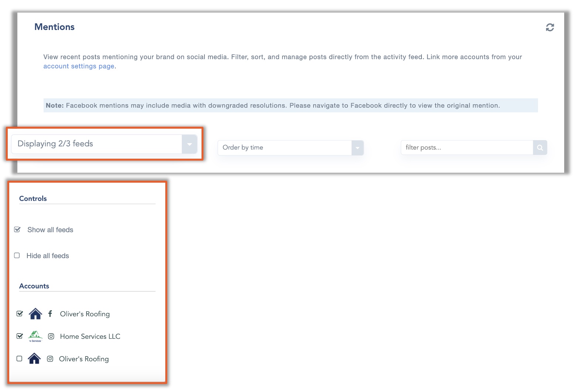Click Instagram icon beside Home Services LLC

(51, 336)
